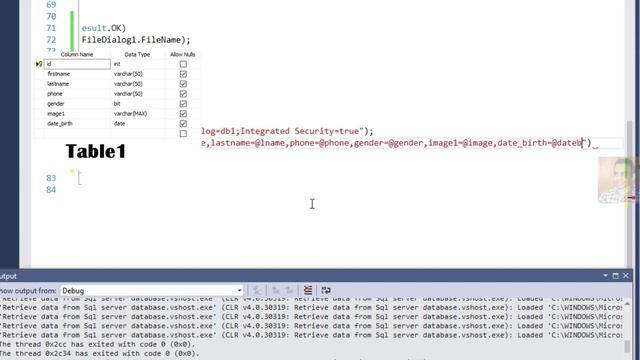Click the id column name field
This screenshot has width=640, height=360.
point(77,64)
